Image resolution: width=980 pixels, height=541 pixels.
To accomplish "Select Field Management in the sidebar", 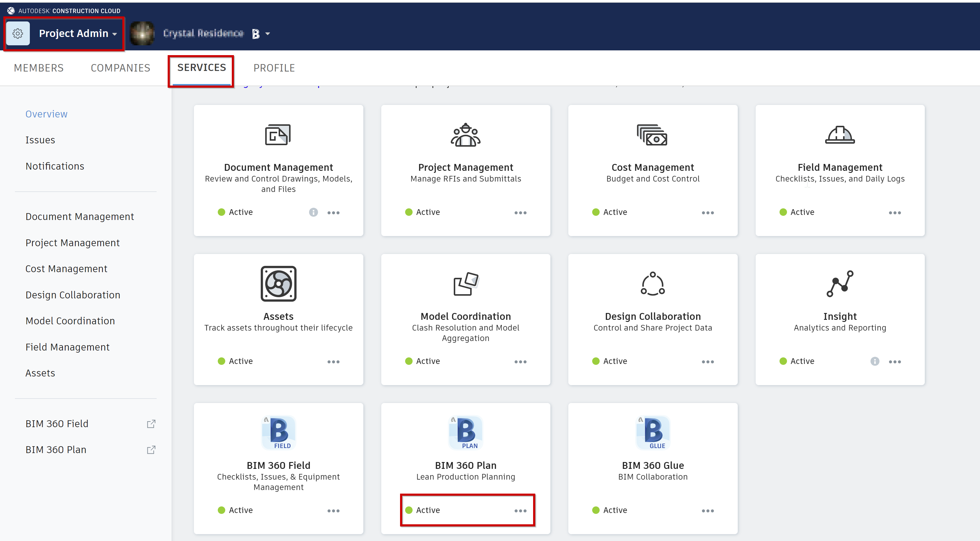I will (x=67, y=347).
